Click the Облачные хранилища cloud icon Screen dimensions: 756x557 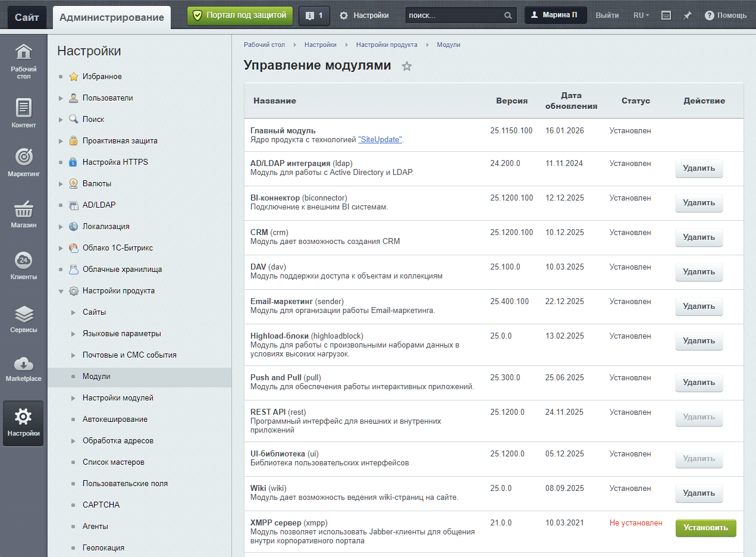(73, 270)
